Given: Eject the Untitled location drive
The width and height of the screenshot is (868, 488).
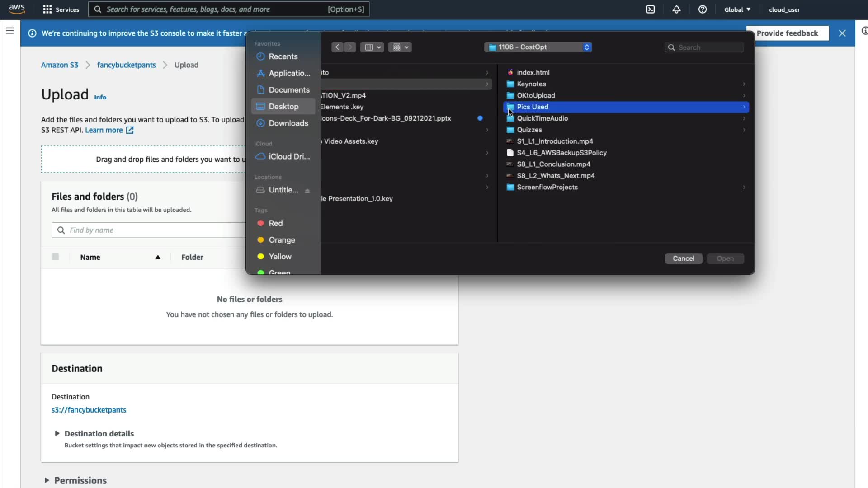Looking at the screenshot, I should 307,191.
